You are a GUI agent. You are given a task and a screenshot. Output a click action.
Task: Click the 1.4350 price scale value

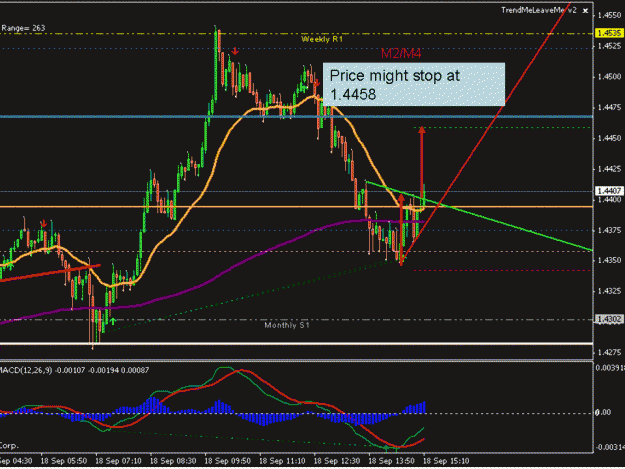[x=609, y=260]
